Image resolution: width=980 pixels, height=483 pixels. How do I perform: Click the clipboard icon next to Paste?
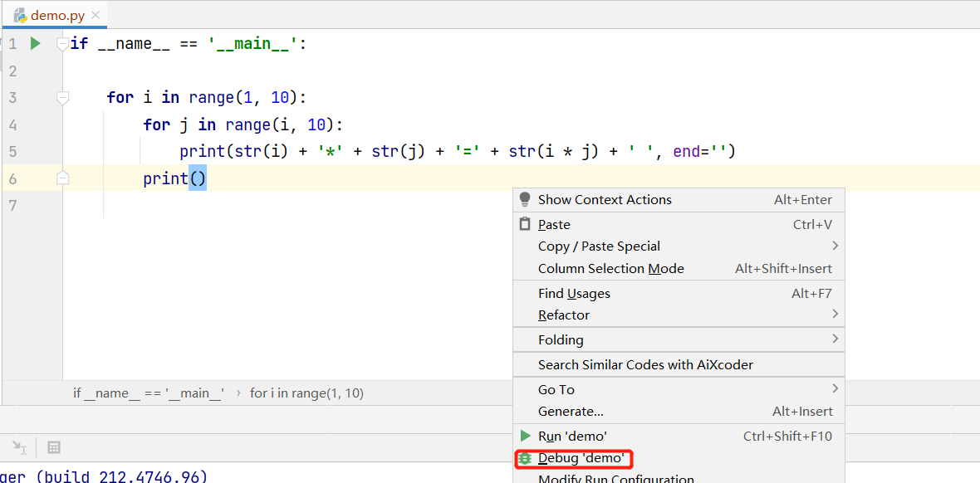[525, 224]
